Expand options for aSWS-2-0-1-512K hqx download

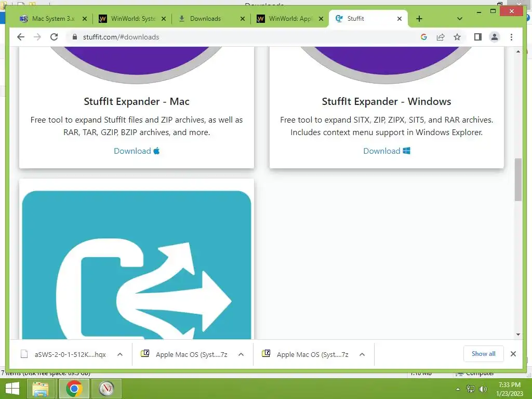(x=120, y=354)
